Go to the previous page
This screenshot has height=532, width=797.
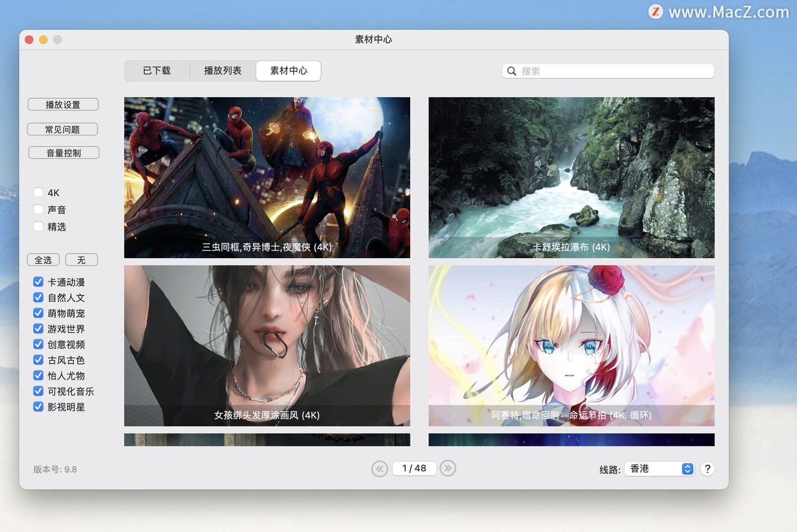pyautogui.click(x=380, y=469)
